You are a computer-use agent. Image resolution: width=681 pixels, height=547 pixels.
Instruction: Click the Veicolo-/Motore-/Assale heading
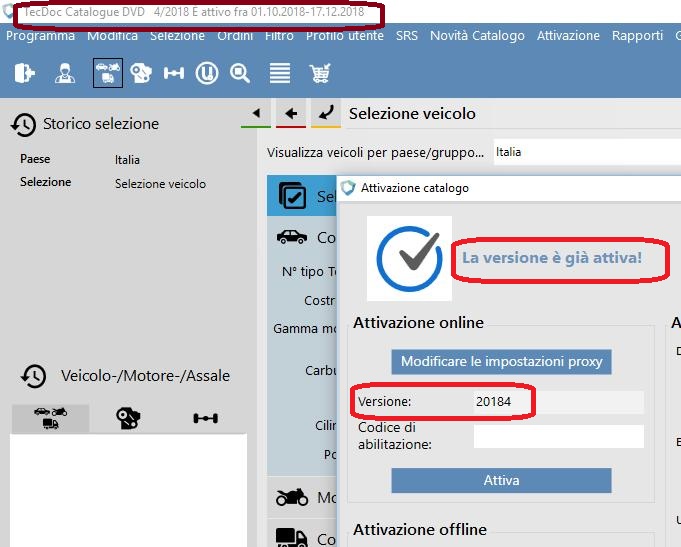(x=145, y=376)
